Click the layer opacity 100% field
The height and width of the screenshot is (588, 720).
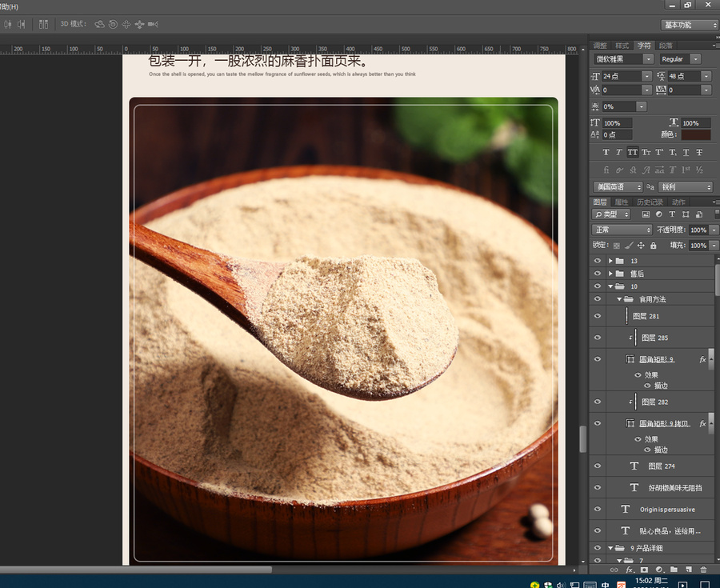point(698,230)
